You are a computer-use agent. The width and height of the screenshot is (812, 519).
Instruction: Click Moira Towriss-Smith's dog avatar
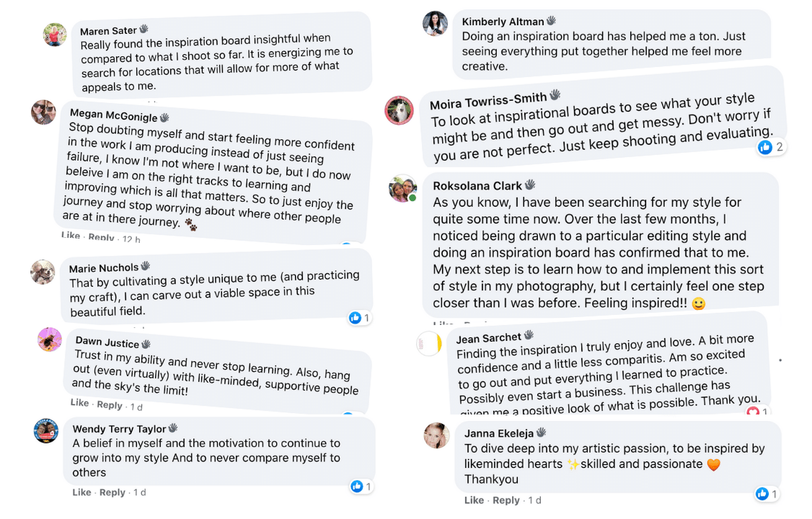click(x=400, y=110)
